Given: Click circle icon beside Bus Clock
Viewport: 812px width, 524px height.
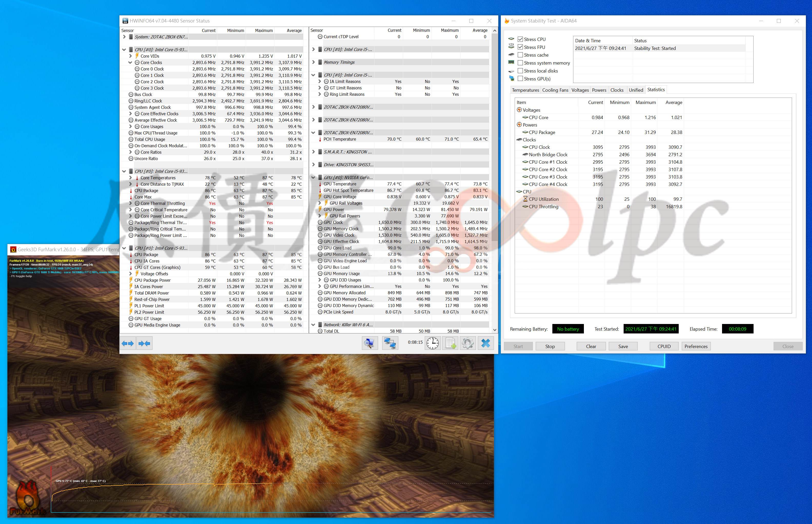Looking at the screenshot, I should tap(131, 95).
